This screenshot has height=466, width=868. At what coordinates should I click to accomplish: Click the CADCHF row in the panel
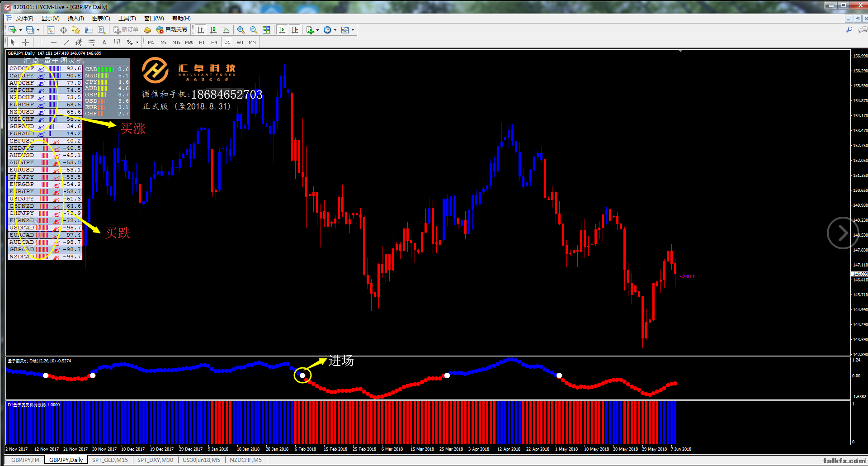click(45, 69)
